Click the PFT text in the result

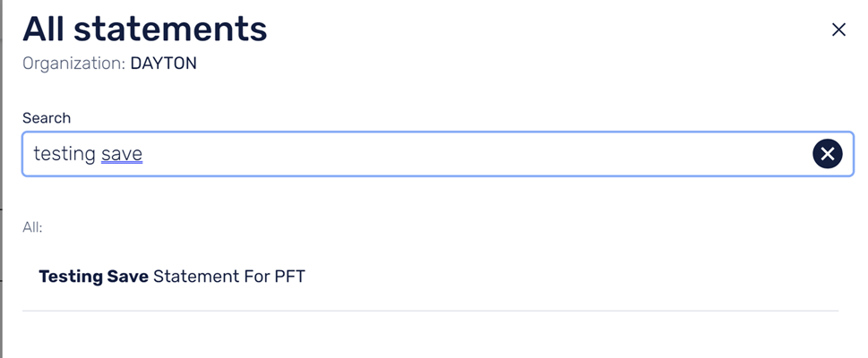290,277
